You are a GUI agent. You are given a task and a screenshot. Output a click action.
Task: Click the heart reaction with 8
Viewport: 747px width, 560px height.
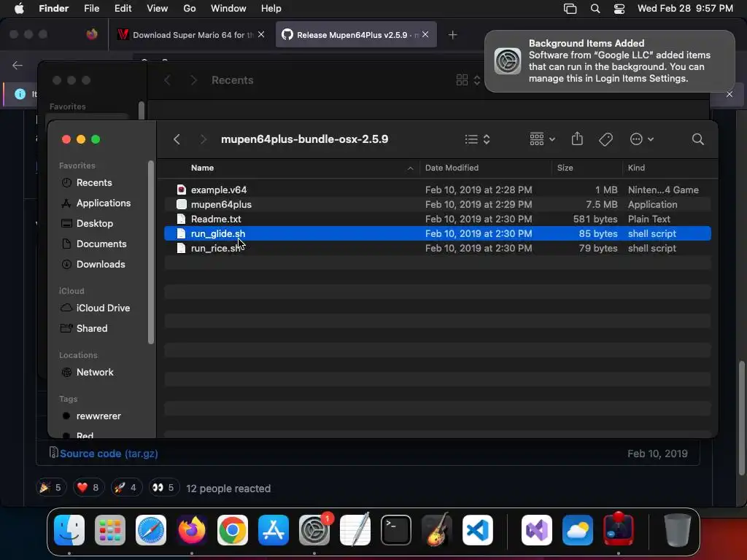click(x=88, y=488)
